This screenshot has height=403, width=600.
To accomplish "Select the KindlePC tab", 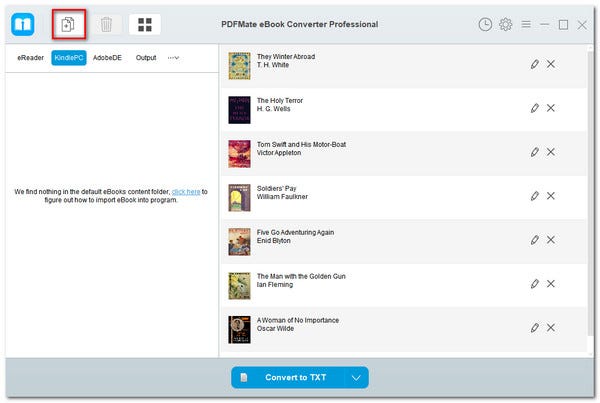I will (69, 58).
